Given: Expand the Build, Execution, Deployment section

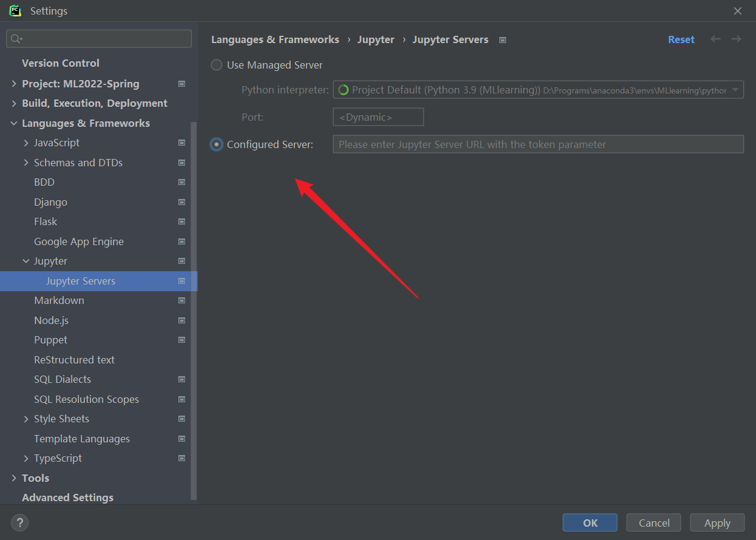Looking at the screenshot, I should click(x=14, y=104).
